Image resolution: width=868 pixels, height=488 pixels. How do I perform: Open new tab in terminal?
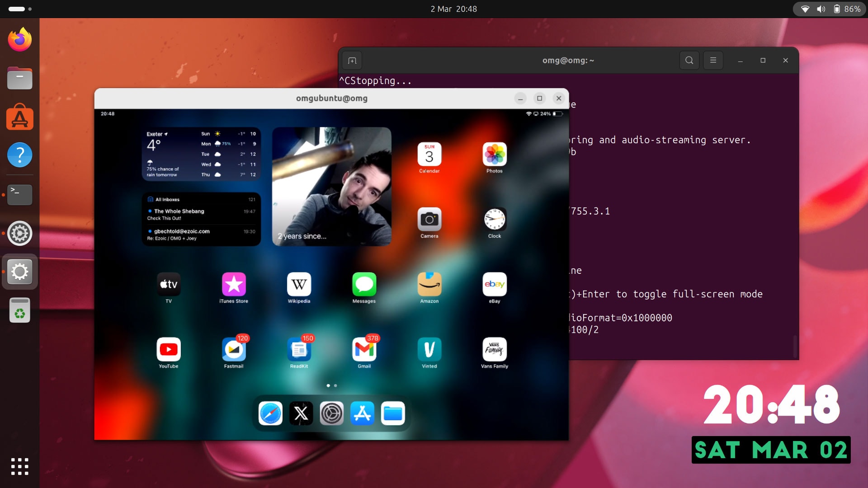[x=352, y=61]
